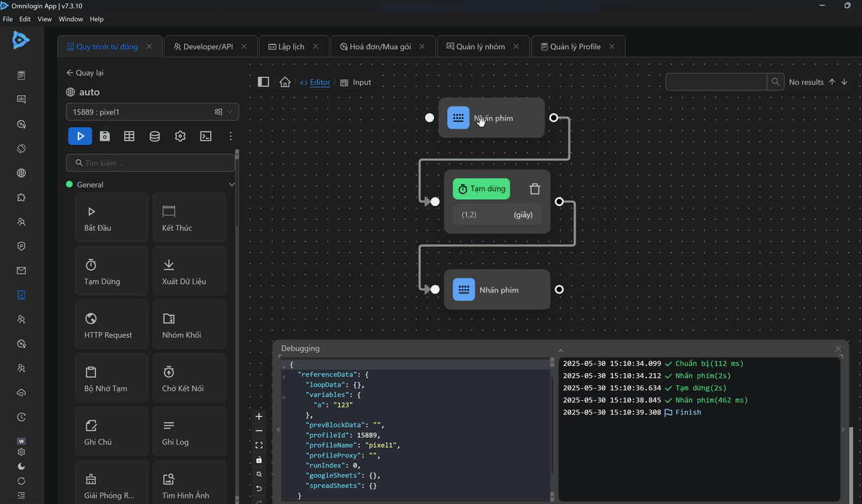Collapse the General block category
Image resolution: width=862 pixels, height=504 pixels.
click(x=232, y=185)
